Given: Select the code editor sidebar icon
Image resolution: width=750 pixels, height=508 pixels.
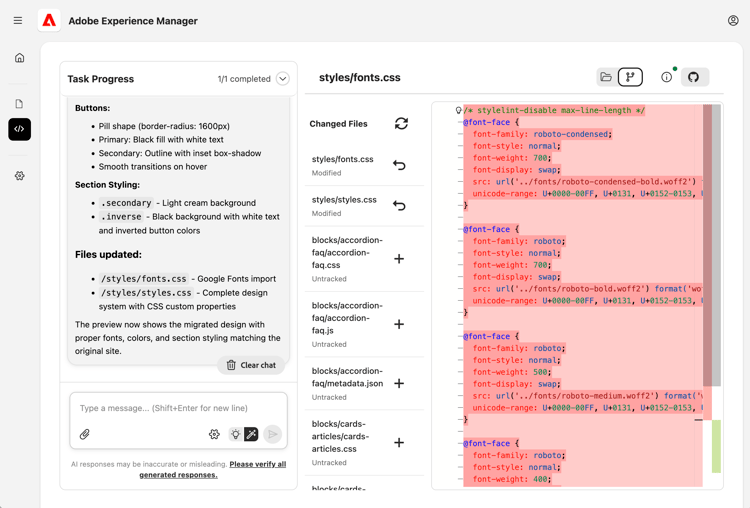Looking at the screenshot, I should tap(20, 129).
